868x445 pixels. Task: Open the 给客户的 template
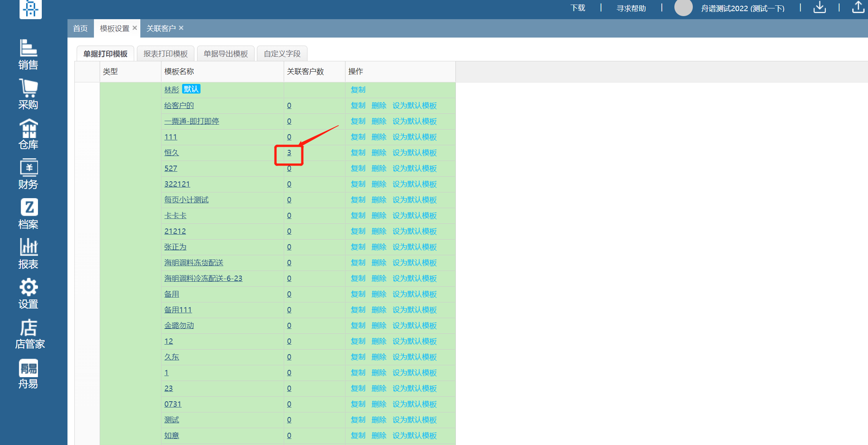pyautogui.click(x=179, y=105)
